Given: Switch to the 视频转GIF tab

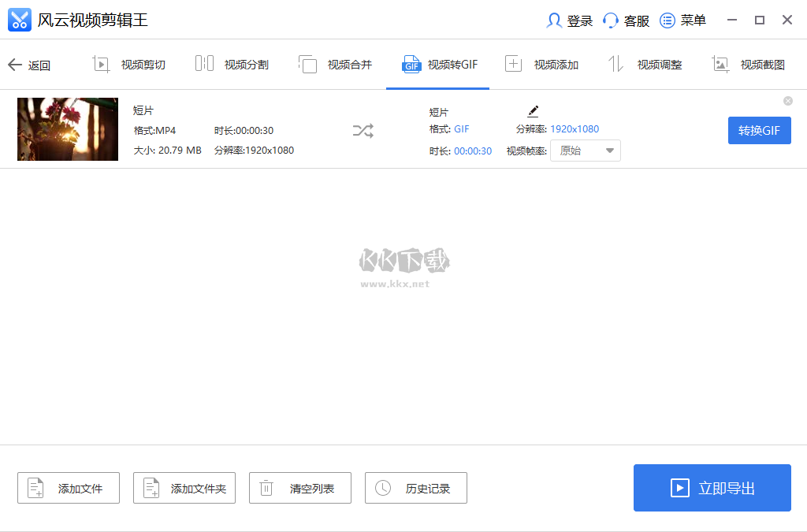Looking at the screenshot, I should pos(437,64).
